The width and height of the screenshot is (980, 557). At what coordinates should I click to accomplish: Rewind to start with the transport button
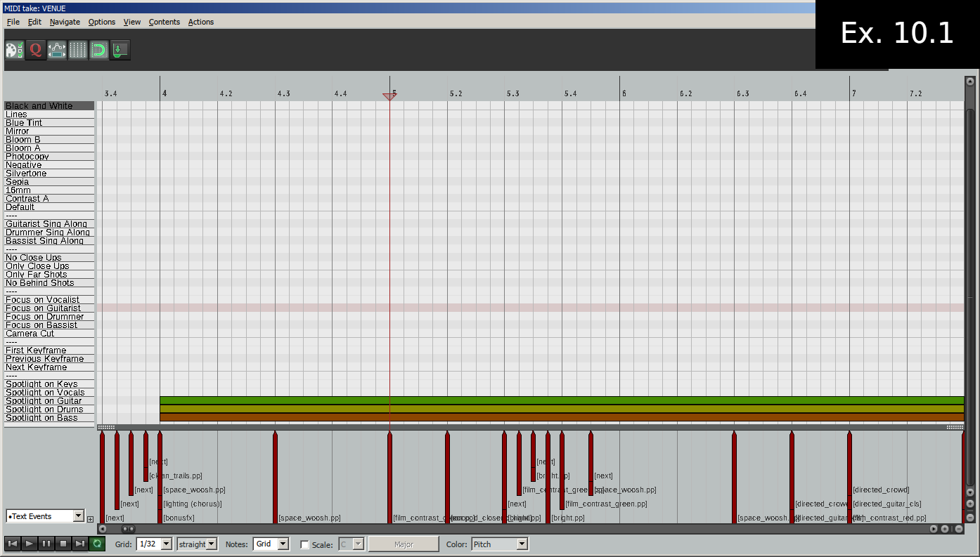click(13, 544)
